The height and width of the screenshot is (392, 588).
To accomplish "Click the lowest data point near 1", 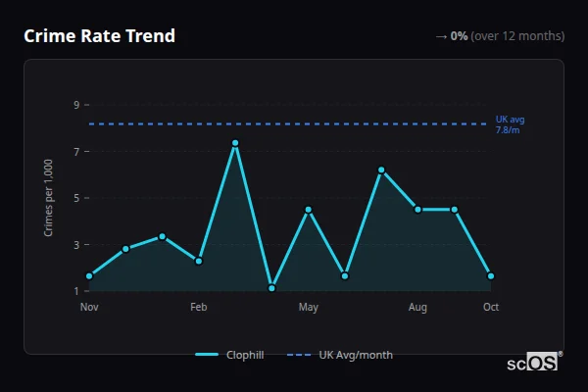I will point(271,288).
